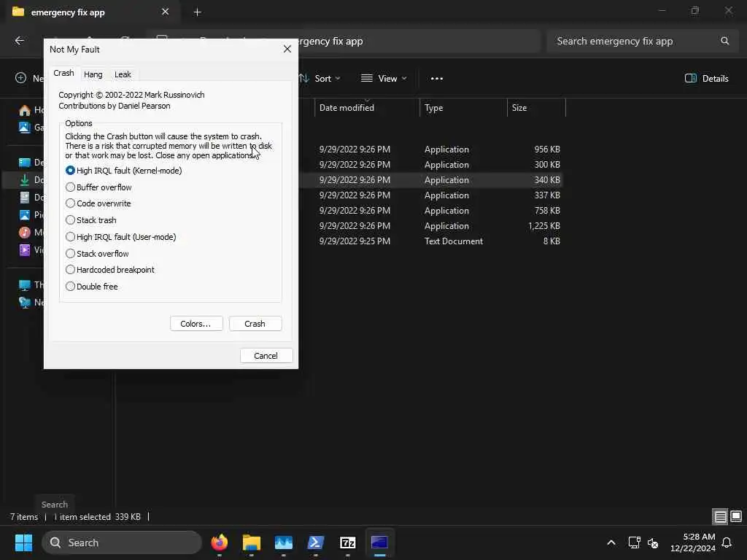This screenshot has width=747, height=560.
Task: Open the Not My Fault taskbar icon
Action: [x=379, y=542]
